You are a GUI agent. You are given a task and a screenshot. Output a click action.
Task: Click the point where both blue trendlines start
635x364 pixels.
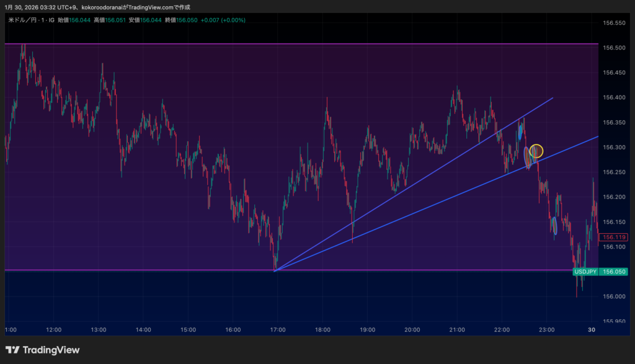[x=275, y=270]
